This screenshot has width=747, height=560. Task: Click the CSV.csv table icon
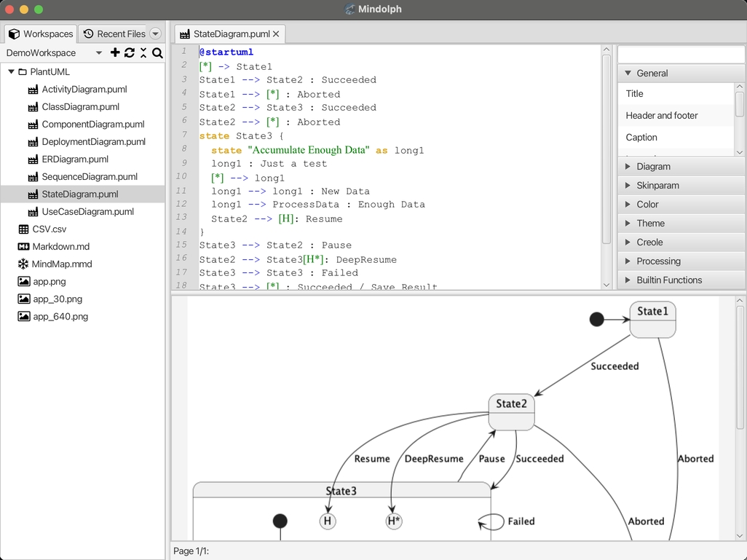coord(23,229)
